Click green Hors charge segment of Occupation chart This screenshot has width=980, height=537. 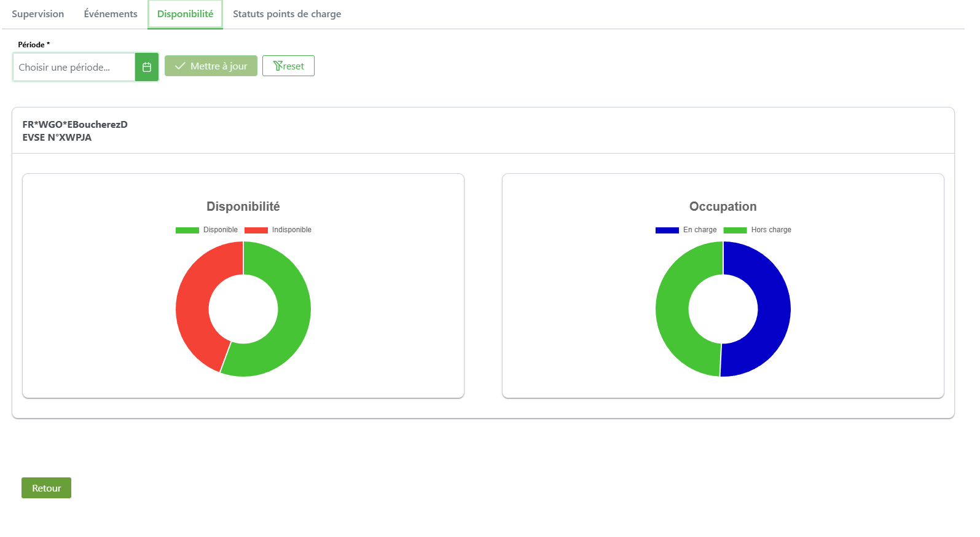(673, 310)
